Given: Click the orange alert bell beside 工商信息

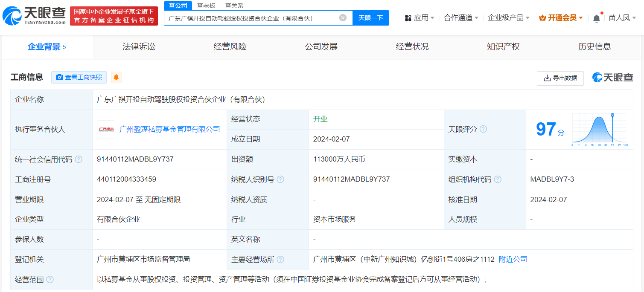Looking at the screenshot, I should [116, 77].
